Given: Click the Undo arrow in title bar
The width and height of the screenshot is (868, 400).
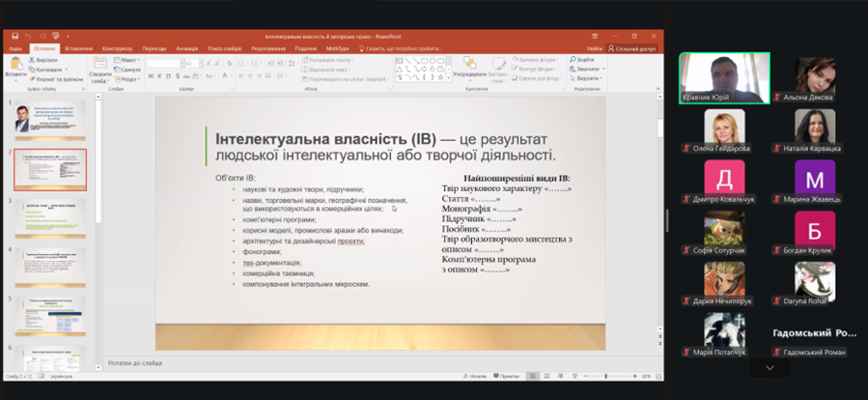Looking at the screenshot, I should pos(28,36).
